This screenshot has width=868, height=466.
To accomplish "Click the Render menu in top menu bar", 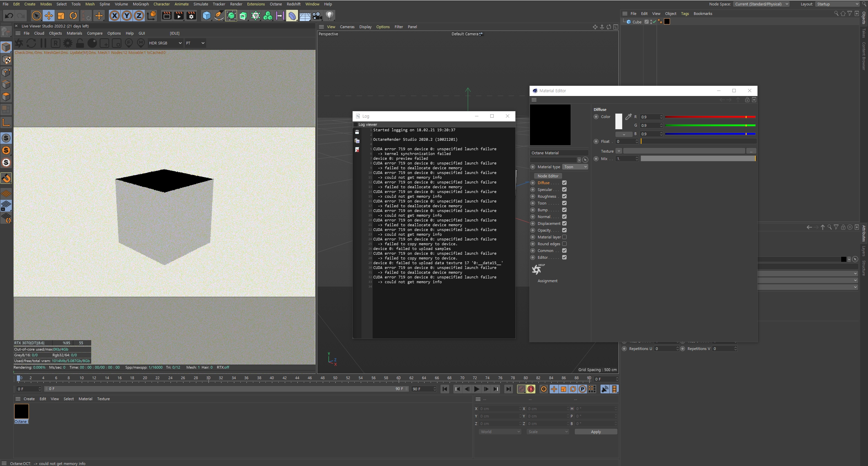I will click(235, 4).
